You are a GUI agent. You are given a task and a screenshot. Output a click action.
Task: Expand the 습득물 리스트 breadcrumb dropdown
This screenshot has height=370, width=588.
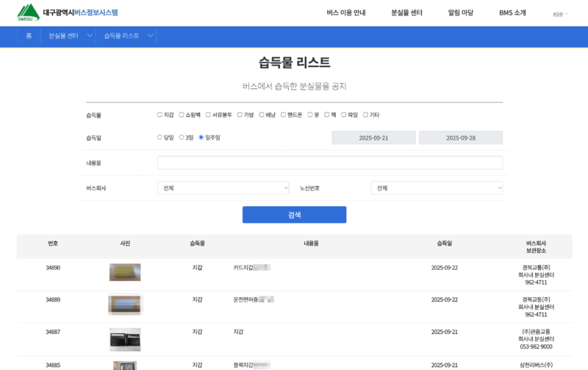point(151,35)
